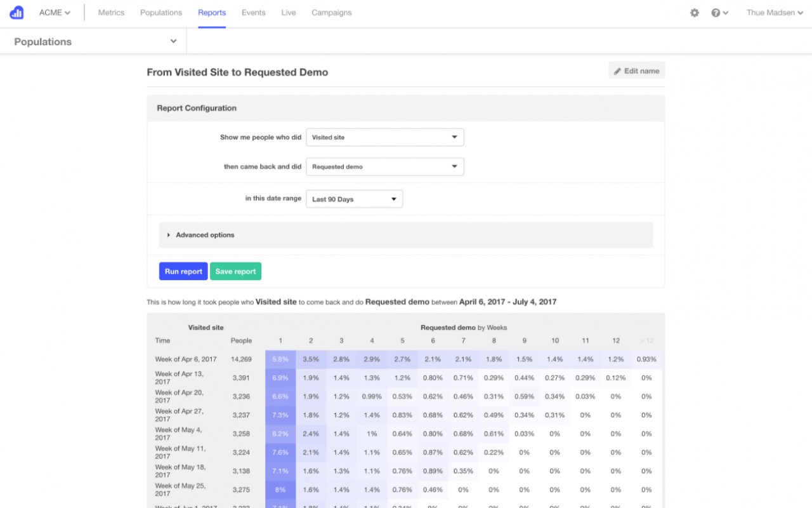Click the 2.4% cell in Week of May 4
Viewport: 812px width, 508px height.
(311, 434)
